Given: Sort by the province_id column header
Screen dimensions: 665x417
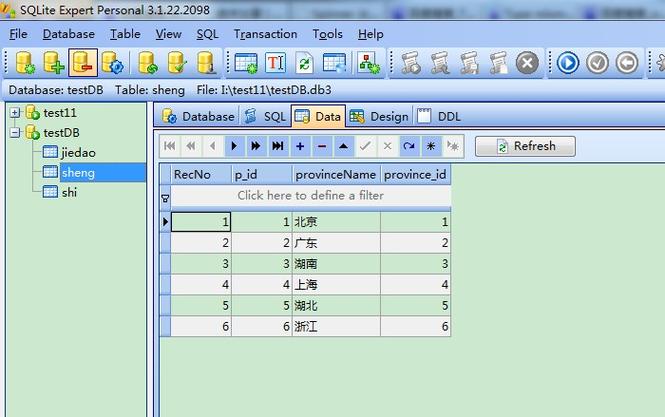Looking at the screenshot, I should (x=415, y=174).
